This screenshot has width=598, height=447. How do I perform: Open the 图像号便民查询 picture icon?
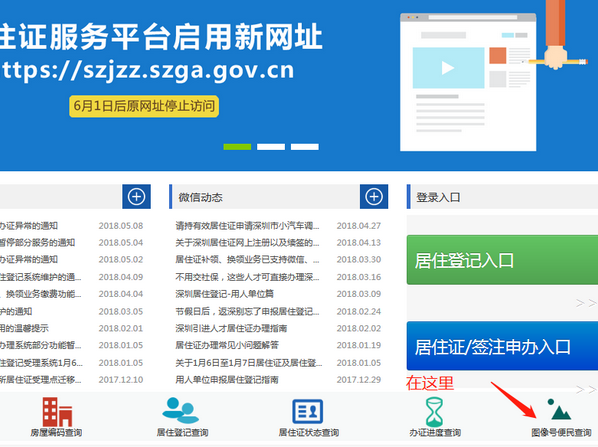pos(559,409)
